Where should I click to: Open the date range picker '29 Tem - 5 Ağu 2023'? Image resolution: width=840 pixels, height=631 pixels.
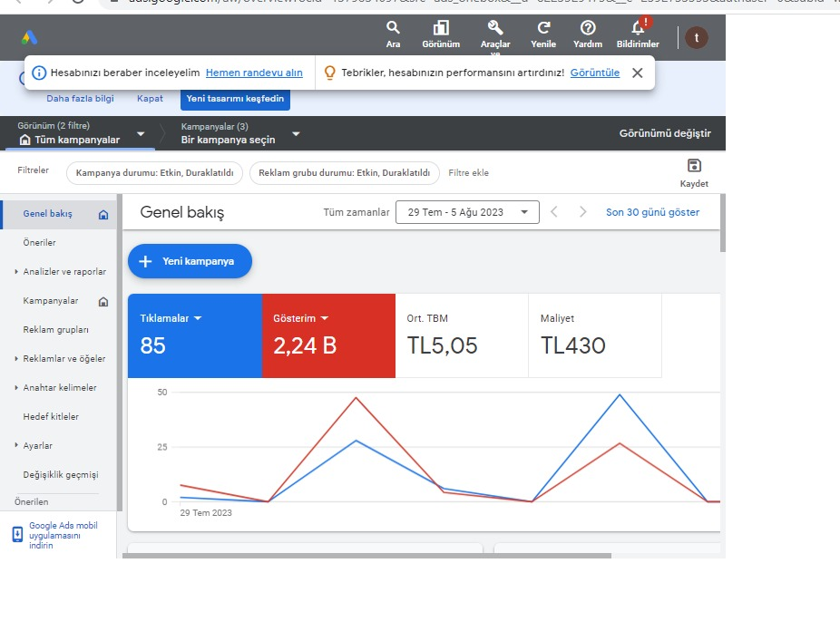tap(467, 212)
